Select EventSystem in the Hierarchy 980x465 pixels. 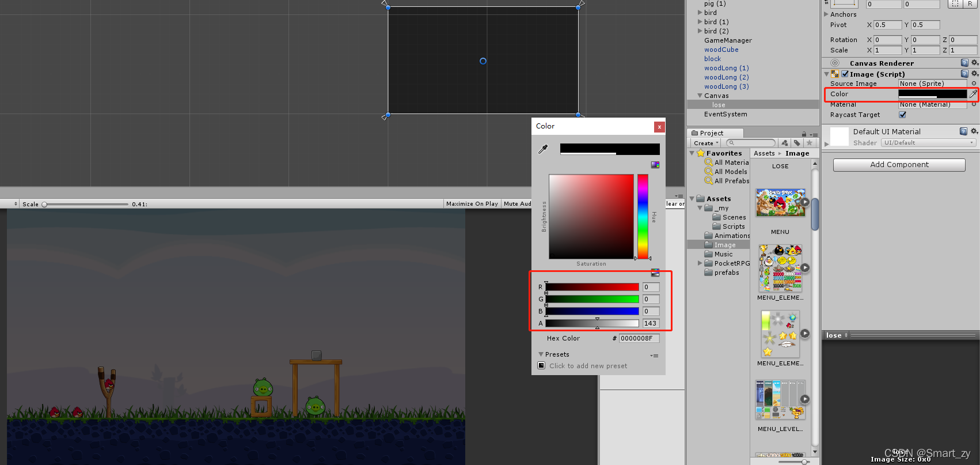pyautogui.click(x=725, y=114)
